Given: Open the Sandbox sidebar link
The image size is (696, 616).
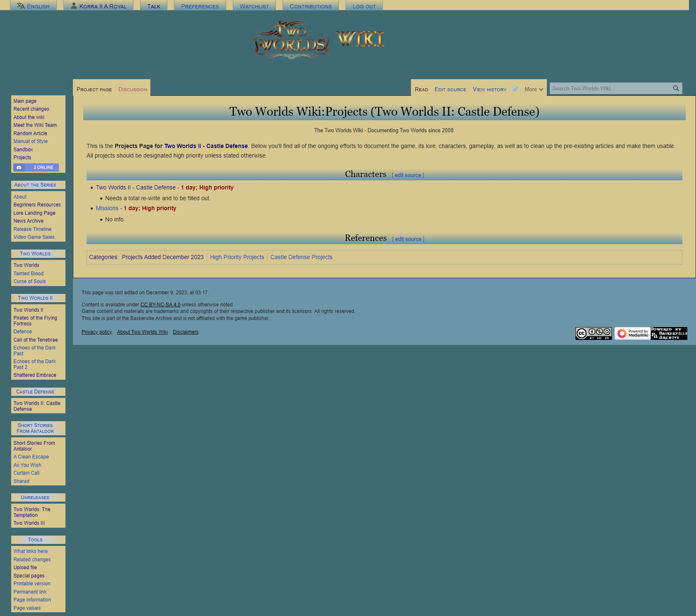Looking at the screenshot, I should coord(23,150).
